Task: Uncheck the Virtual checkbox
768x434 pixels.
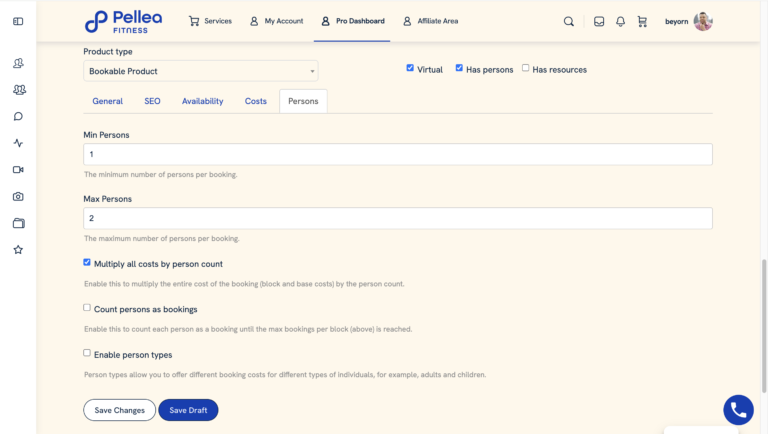Action: (410, 68)
